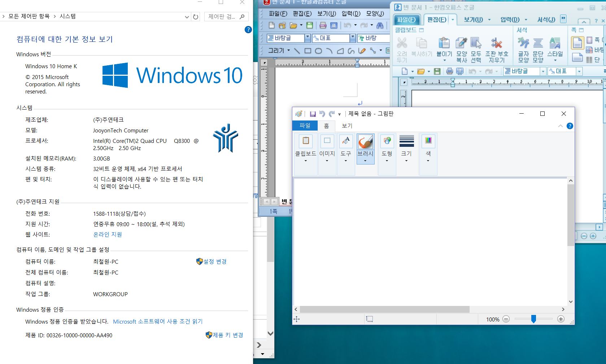Open 모양(J) menu in old Hangul window
The image size is (606, 364).
pyautogui.click(x=375, y=14)
